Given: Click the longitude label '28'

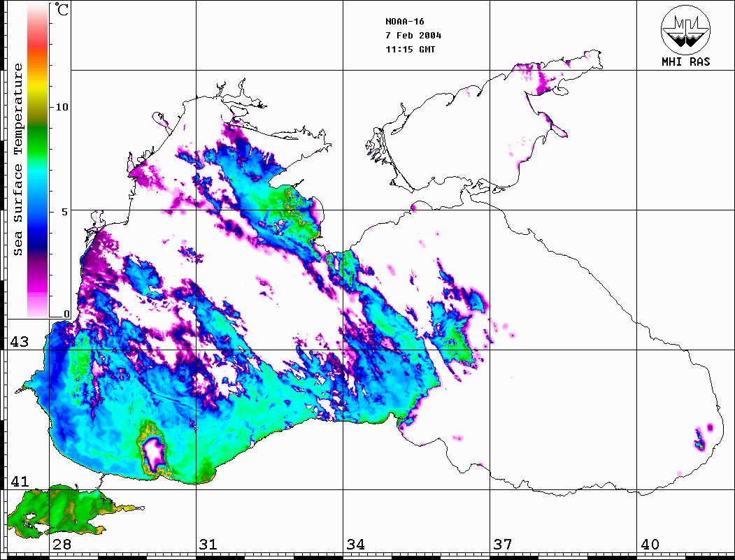Looking at the screenshot, I should point(62,545).
